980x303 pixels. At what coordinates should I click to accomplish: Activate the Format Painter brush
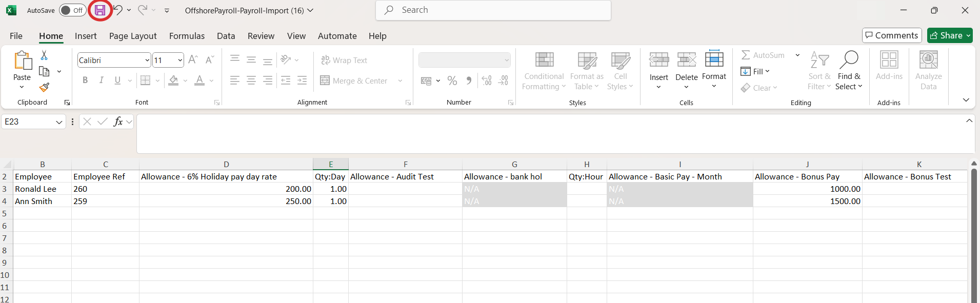(x=44, y=87)
